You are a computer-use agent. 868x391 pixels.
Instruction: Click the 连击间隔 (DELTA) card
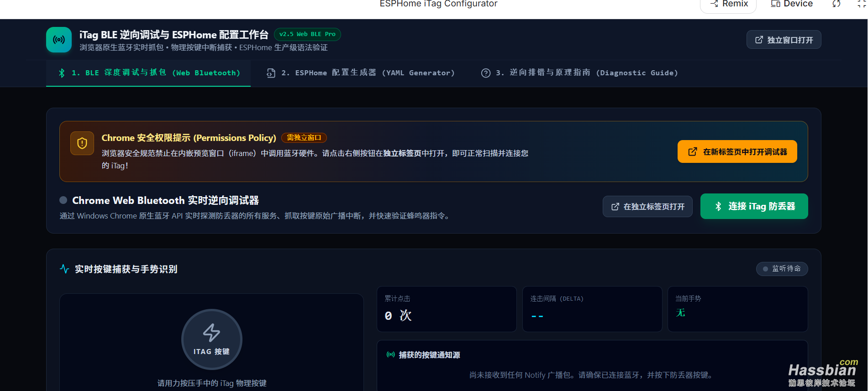(x=592, y=309)
